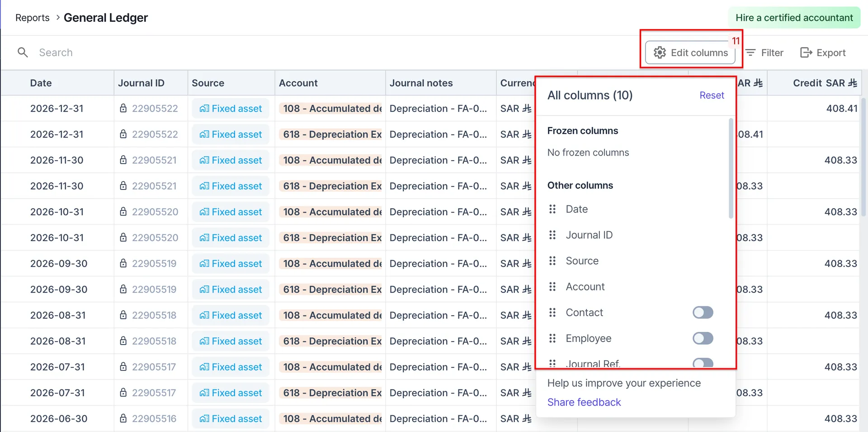Click the search magnifier icon

click(x=23, y=52)
